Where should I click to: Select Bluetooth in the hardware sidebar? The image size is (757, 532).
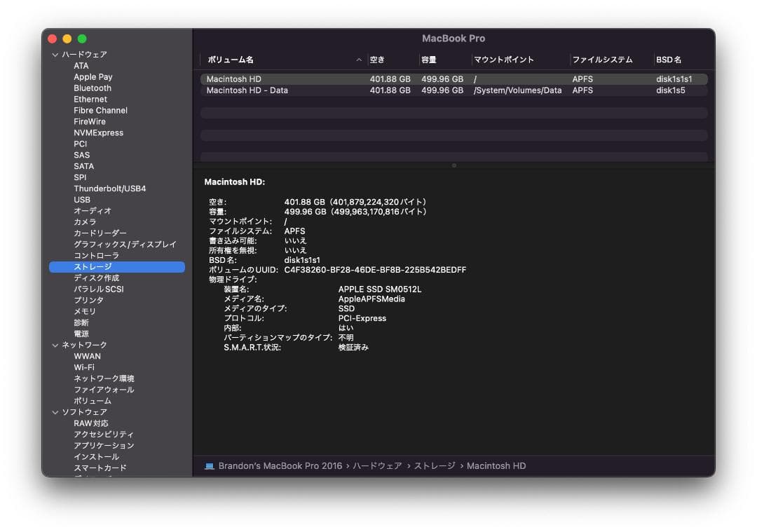(93, 88)
